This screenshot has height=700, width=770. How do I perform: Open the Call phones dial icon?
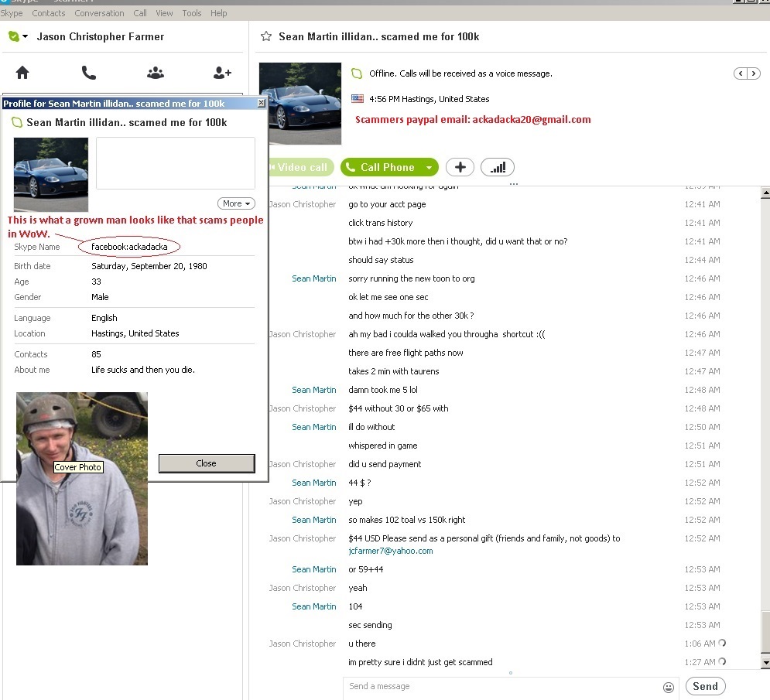point(89,73)
